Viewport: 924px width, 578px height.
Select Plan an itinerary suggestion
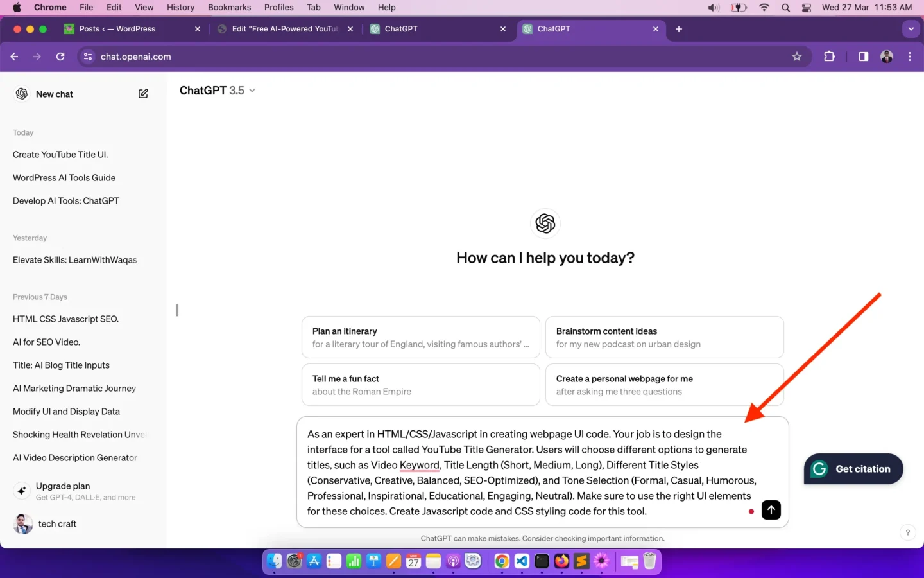click(x=421, y=337)
